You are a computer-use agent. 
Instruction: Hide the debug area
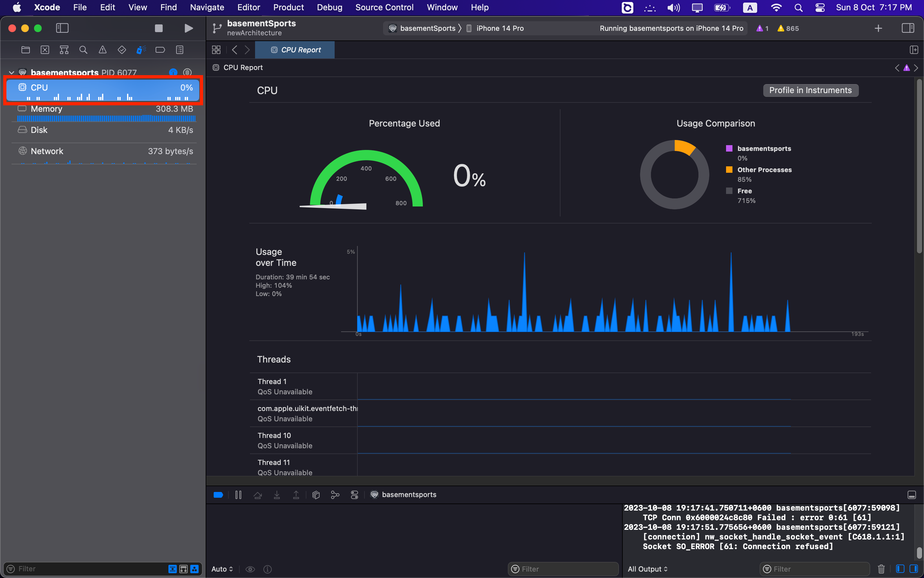(911, 495)
